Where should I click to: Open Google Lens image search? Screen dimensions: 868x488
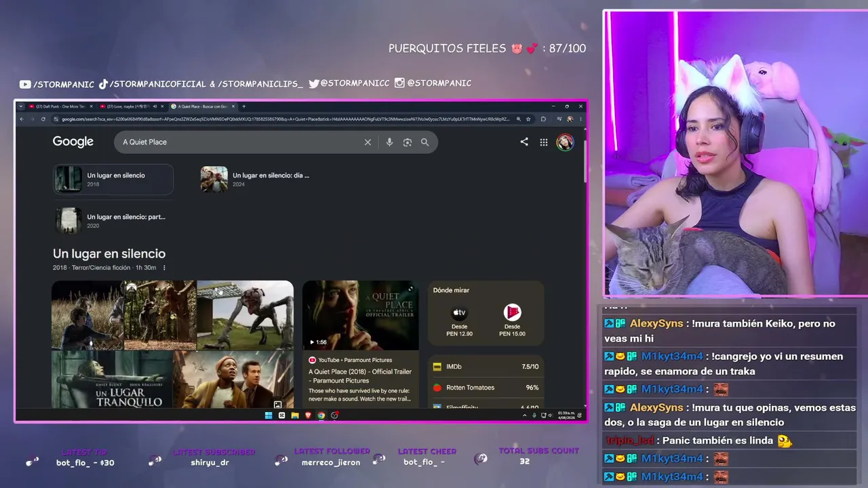tap(407, 142)
